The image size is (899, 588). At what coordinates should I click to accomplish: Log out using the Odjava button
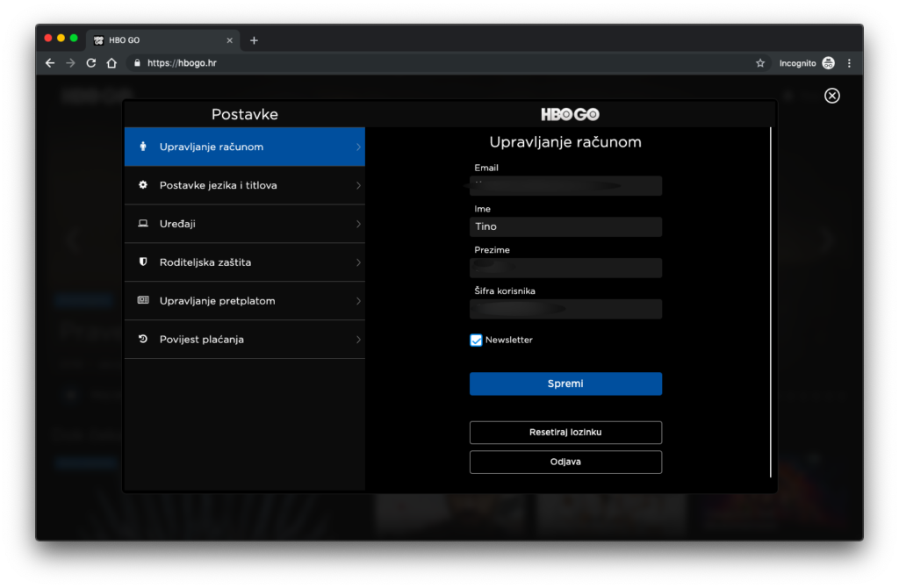pos(565,462)
